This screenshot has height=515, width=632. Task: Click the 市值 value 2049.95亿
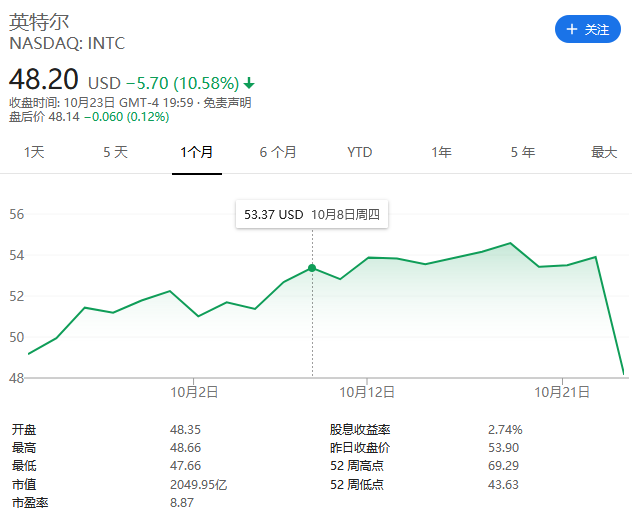click(199, 484)
